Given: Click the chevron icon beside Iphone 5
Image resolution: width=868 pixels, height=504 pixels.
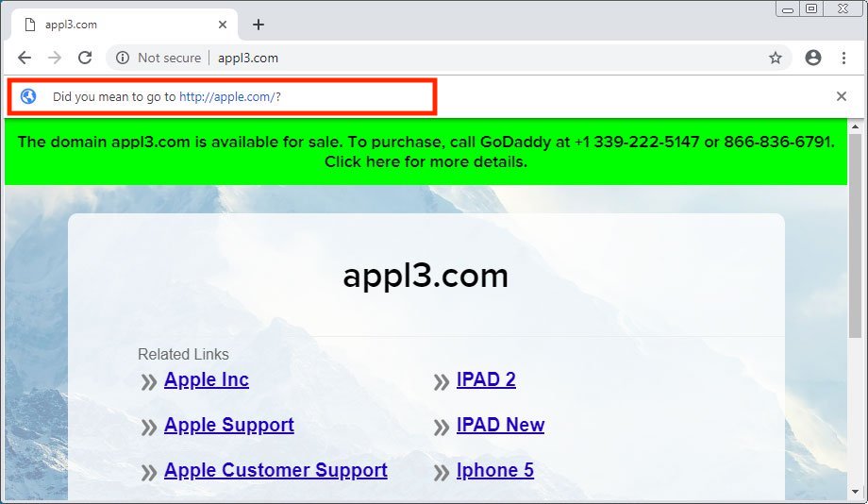Looking at the screenshot, I should [442, 473].
